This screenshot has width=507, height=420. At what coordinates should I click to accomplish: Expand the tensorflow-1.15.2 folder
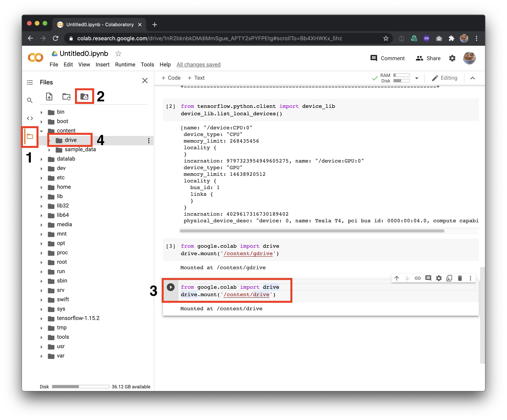coord(42,319)
